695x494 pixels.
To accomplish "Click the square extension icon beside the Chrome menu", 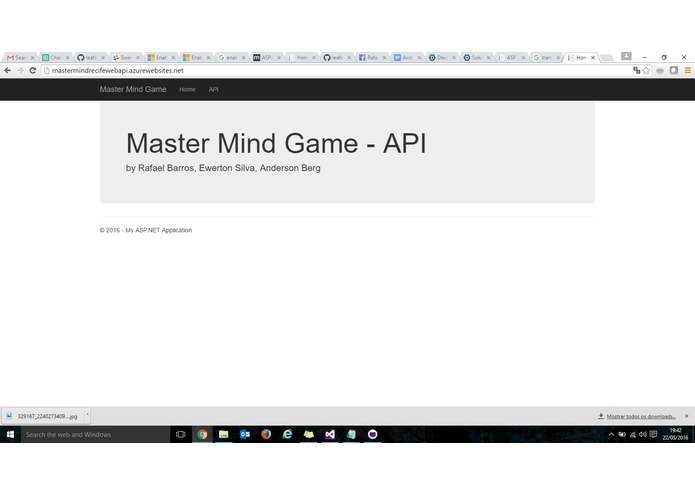I will [674, 70].
